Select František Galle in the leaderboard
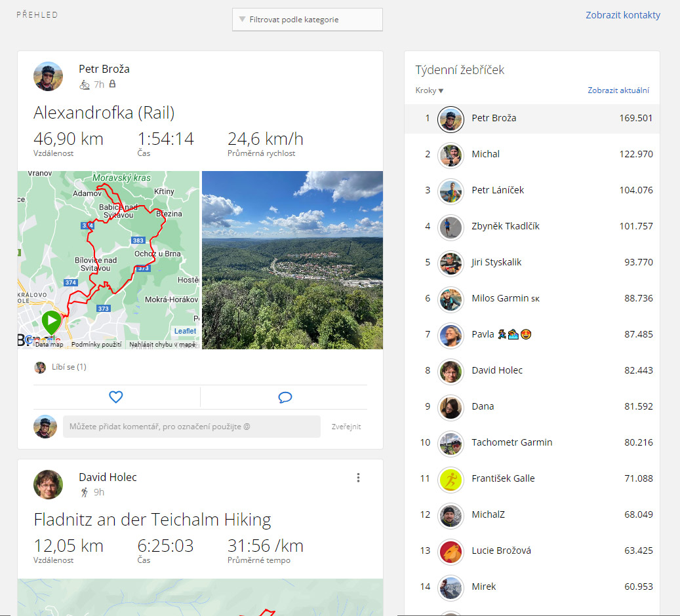 pos(503,478)
